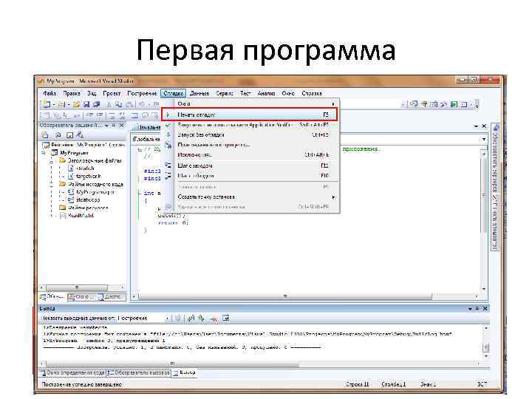Open the Построение menu
This screenshot has height=399, width=532.
(142, 93)
